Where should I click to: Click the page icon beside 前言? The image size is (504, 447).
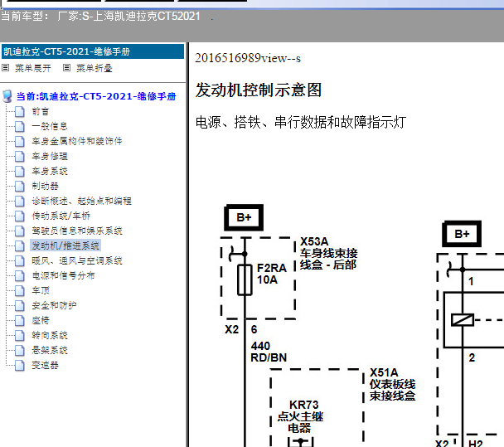tap(21, 111)
